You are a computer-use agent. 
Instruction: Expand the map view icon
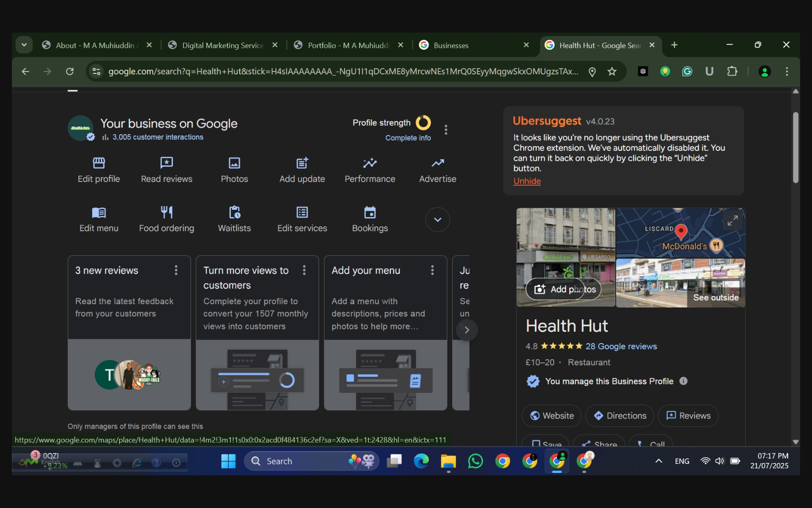[x=732, y=221]
